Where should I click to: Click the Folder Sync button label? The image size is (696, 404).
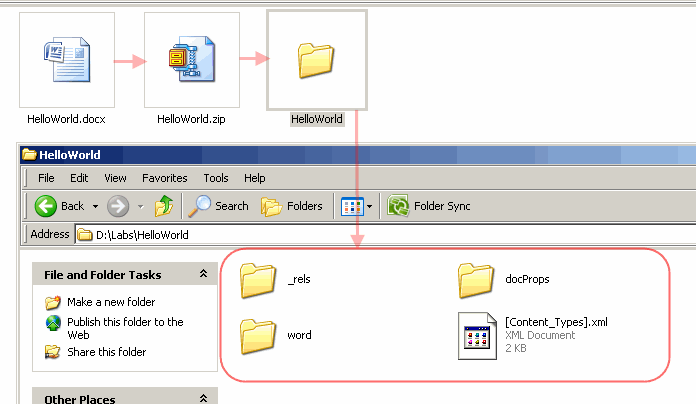442,206
